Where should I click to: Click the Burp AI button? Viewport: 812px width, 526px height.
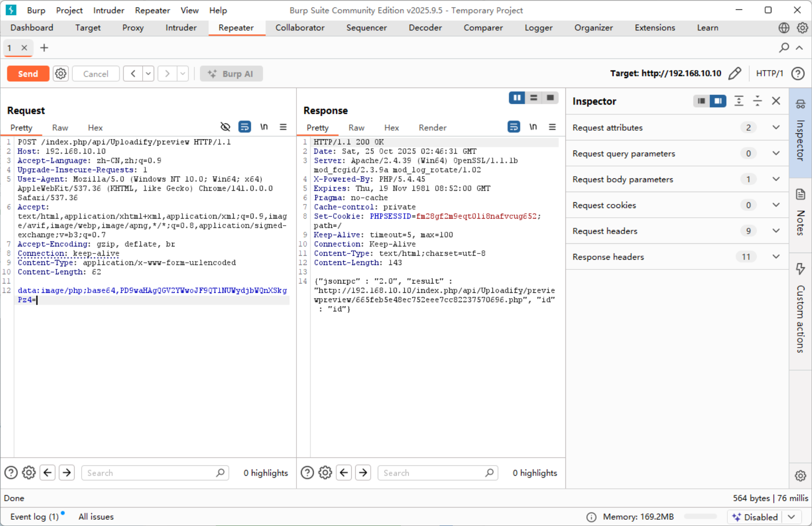point(231,74)
